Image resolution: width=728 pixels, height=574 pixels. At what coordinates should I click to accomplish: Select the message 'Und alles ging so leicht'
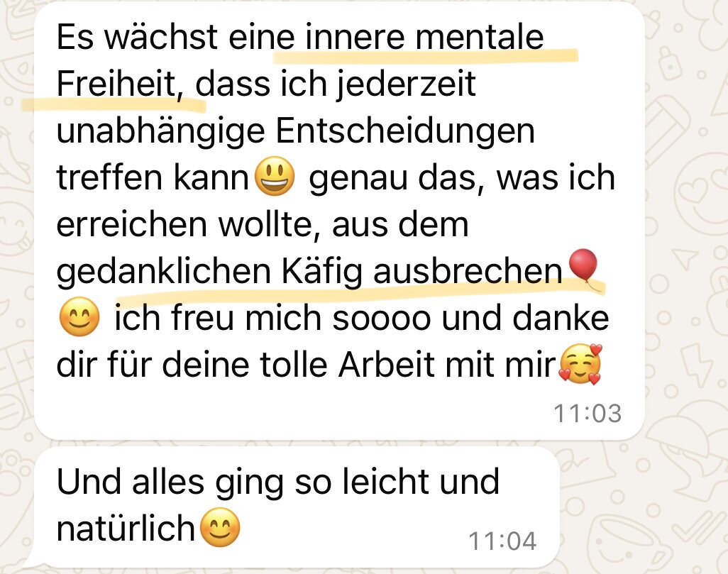(x=297, y=507)
